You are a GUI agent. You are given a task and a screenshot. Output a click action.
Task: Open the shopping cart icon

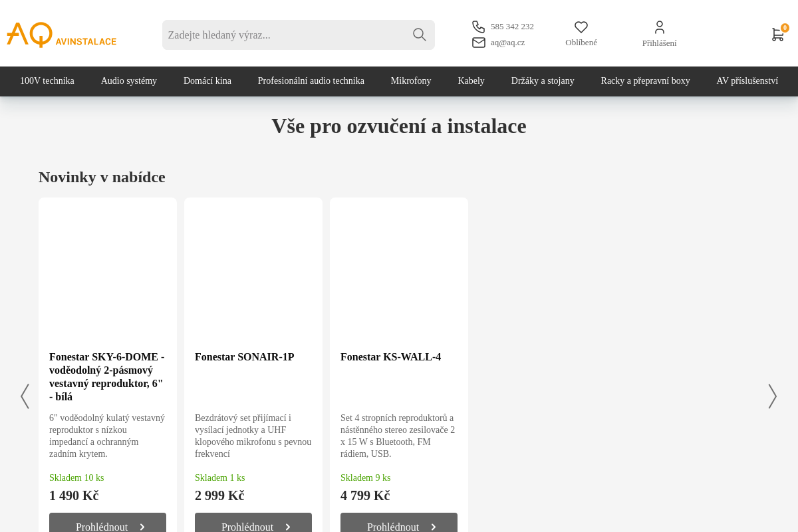pyautogui.click(x=777, y=35)
